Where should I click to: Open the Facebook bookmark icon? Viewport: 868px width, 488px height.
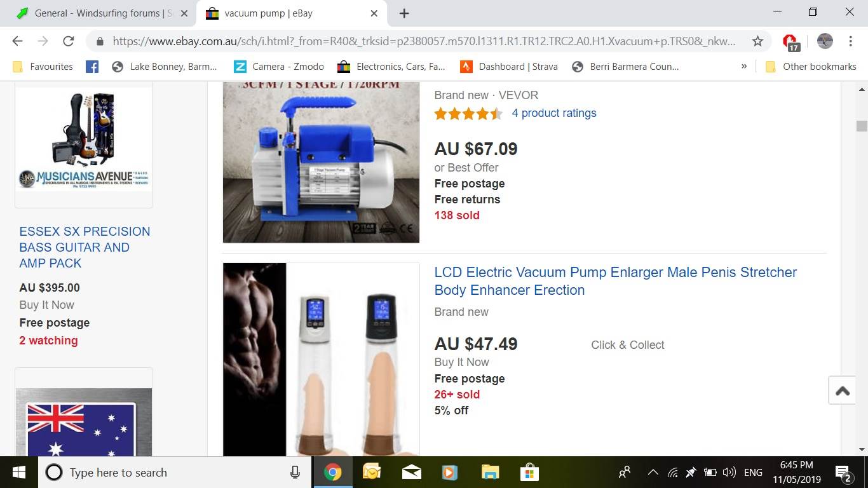pyautogui.click(x=92, y=67)
